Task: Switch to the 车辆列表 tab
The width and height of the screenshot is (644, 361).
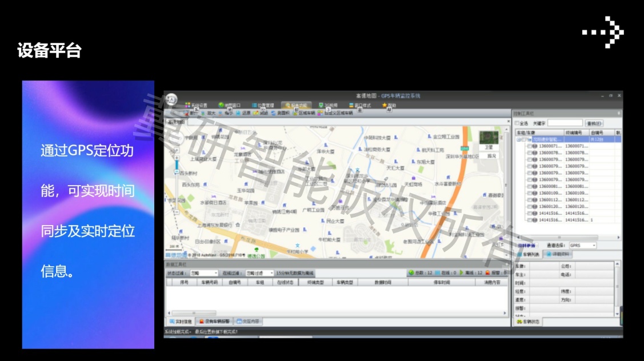Action: pyautogui.click(x=529, y=254)
